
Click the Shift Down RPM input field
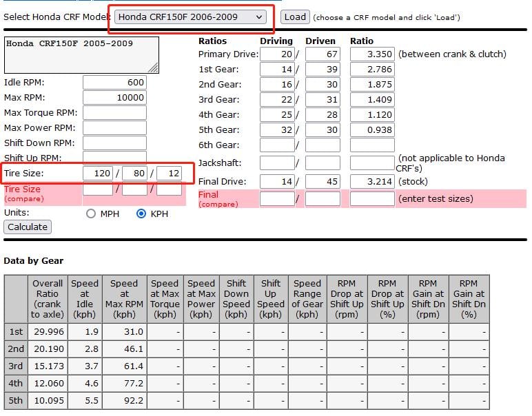pyautogui.click(x=114, y=143)
